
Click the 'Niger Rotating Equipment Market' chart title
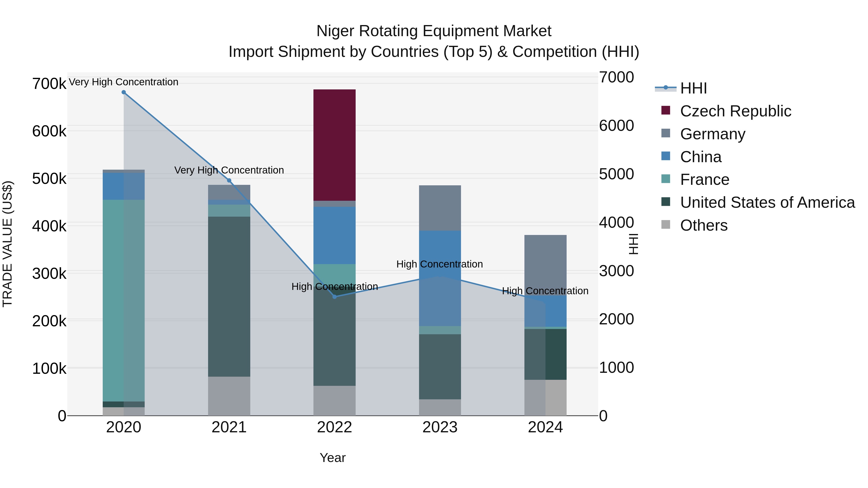(x=434, y=31)
